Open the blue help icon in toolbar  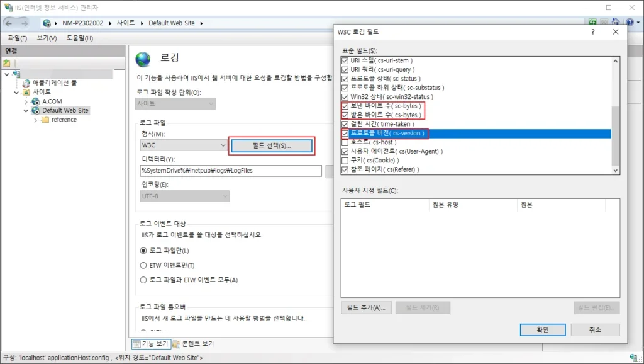630,22
